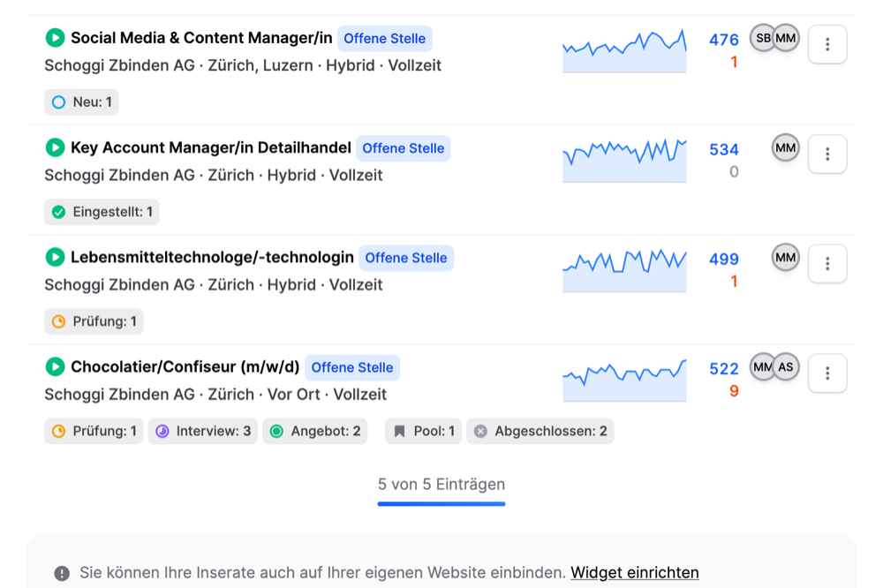Screen dimensions: 883x588
Task: Select 'Prüfung: 1' chip under Chocolatier/Confiseur
Action: coord(94,431)
